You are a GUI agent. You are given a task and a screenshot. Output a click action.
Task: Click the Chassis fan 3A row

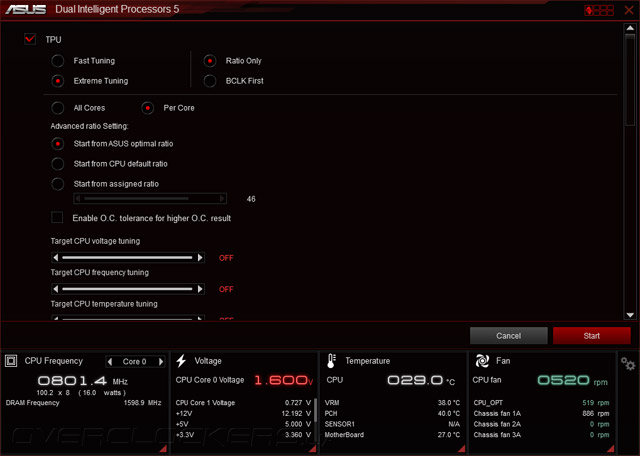[541, 435]
